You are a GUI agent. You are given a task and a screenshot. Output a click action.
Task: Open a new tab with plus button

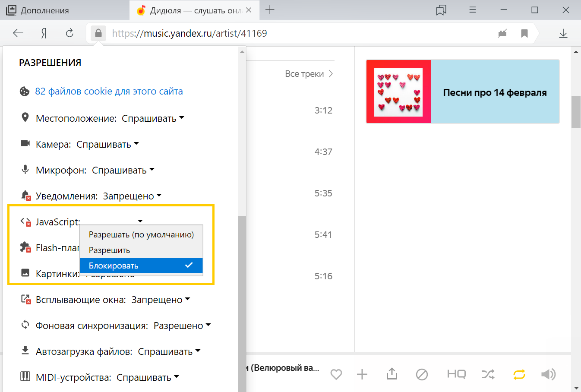click(270, 10)
